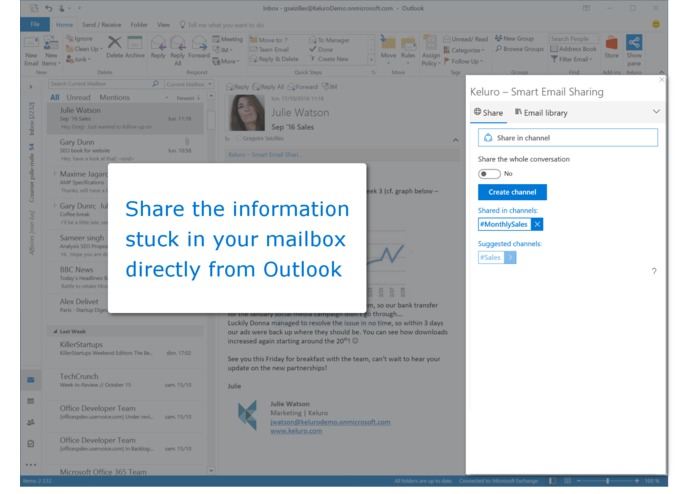Screen dimensions: 695x494
Task: Open the Clean Up dropdown
Action: [x=84, y=49]
